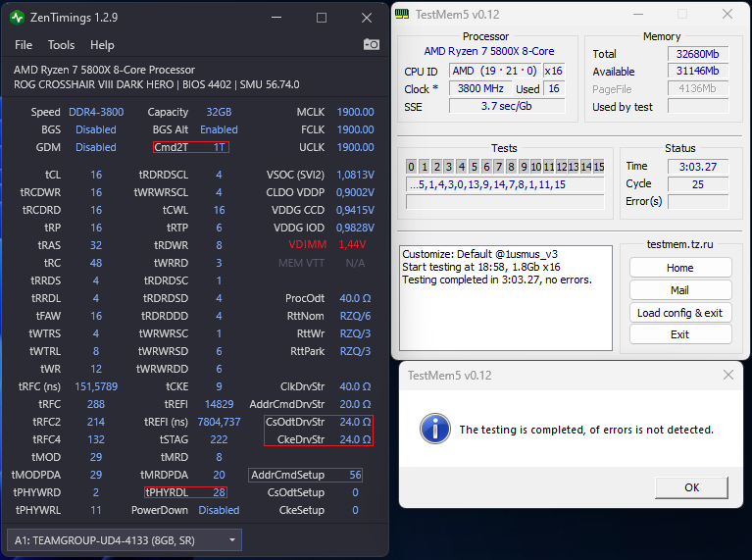Screen dimensions: 752x560
Task: Click the ProcOdt 40.0 Ω value
Action: (x=355, y=298)
